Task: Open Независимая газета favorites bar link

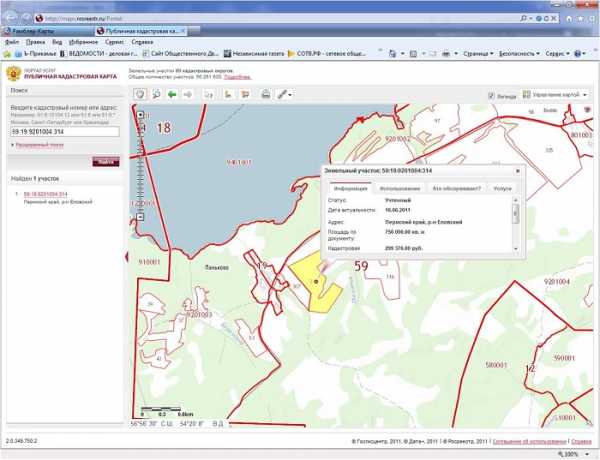Action: (x=254, y=54)
